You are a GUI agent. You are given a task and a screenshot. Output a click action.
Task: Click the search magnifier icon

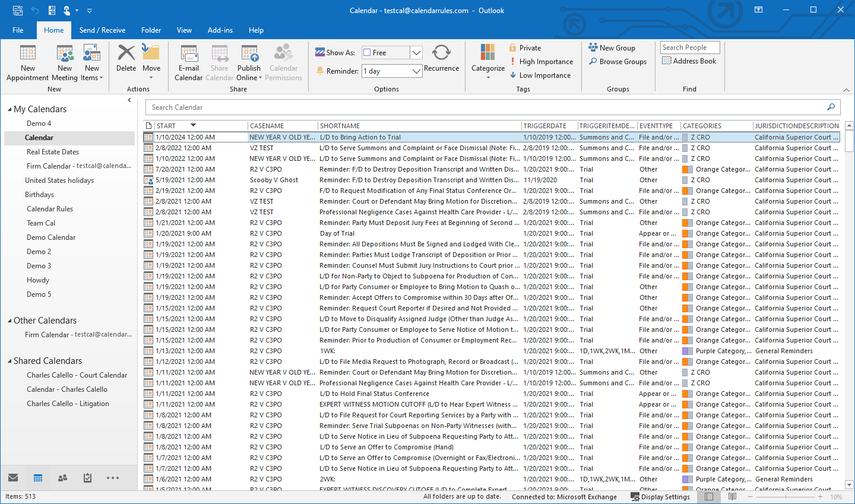pyautogui.click(x=831, y=107)
